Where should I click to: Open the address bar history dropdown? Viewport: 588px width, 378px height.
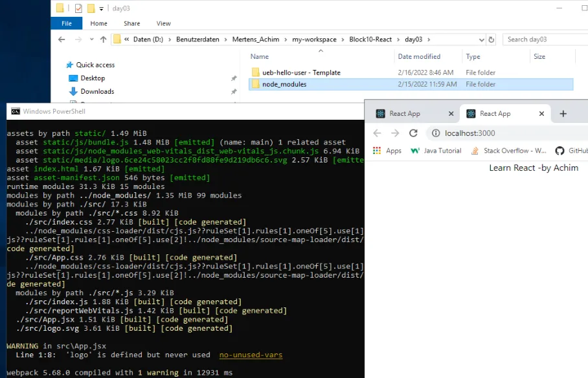pos(482,39)
